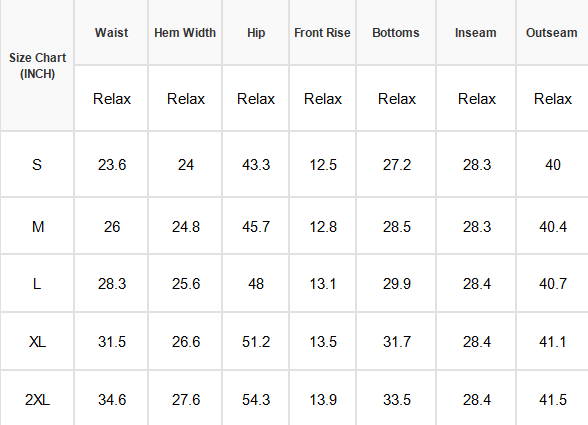Click the XL size row label
This screenshot has height=425, width=588.
coord(37,341)
